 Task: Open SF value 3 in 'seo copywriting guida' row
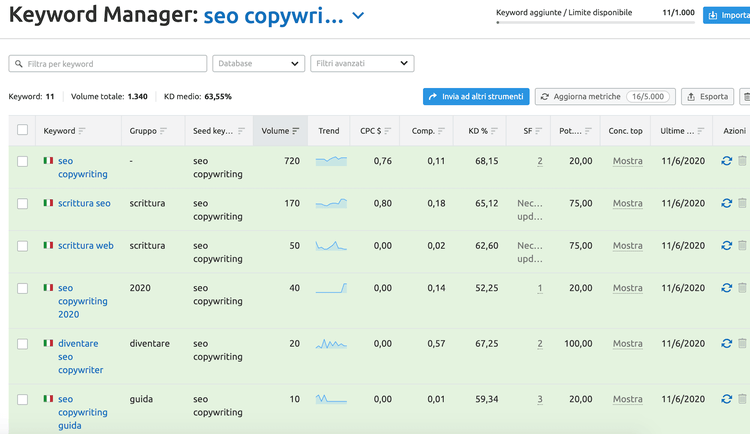(x=540, y=399)
